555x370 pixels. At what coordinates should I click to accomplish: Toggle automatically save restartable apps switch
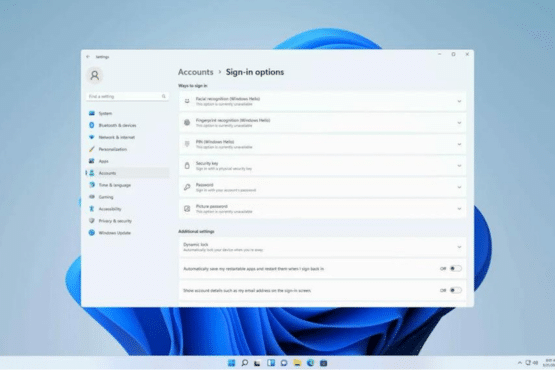coord(456,269)
